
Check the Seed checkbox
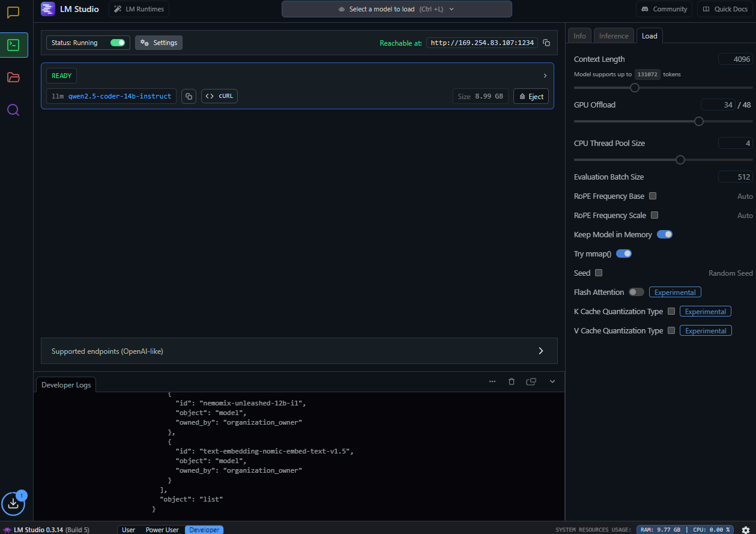(x=599, y=273)
